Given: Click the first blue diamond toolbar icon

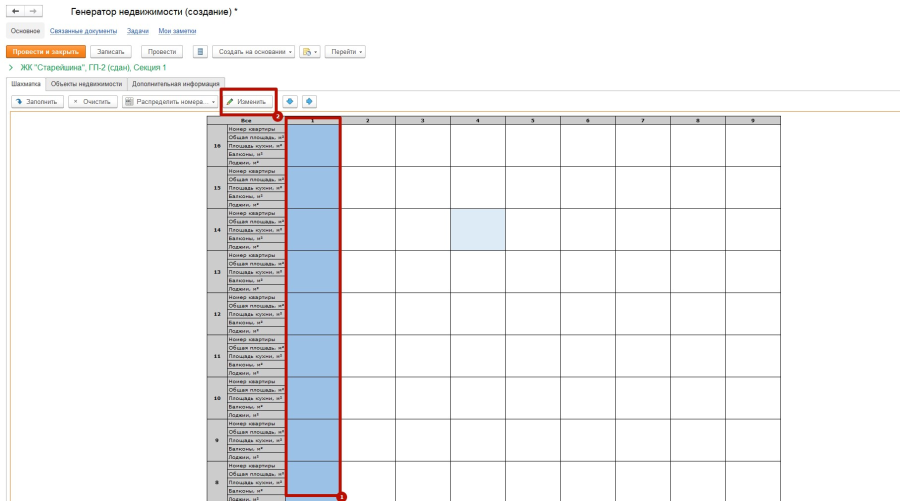Looking at the screenshot, I should coord(289,101).
